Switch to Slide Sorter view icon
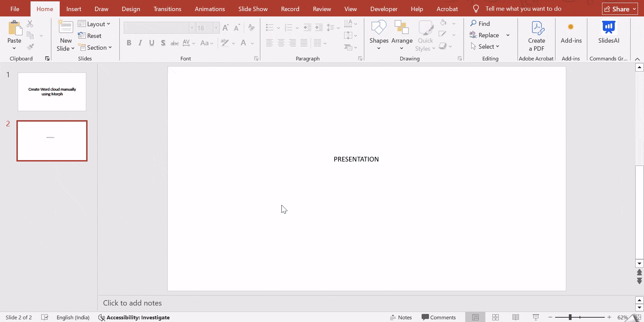 coord(496,317)
